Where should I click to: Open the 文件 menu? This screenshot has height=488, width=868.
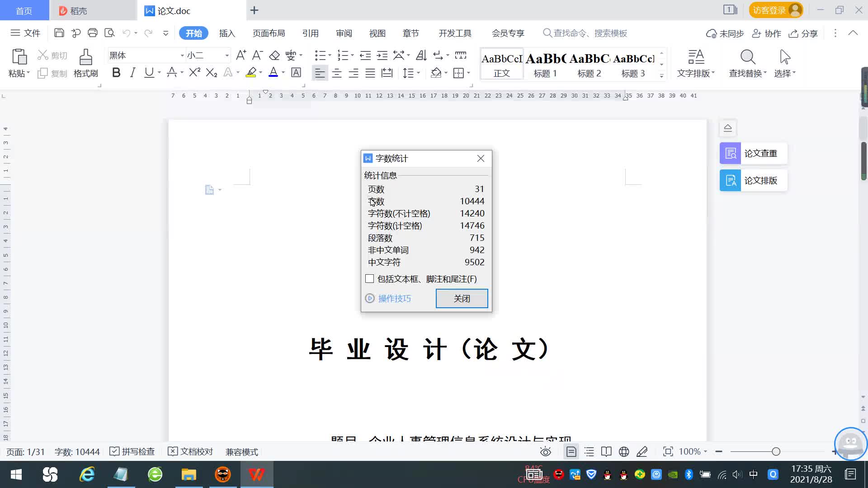pyautogui.click(x=26, y=33)
